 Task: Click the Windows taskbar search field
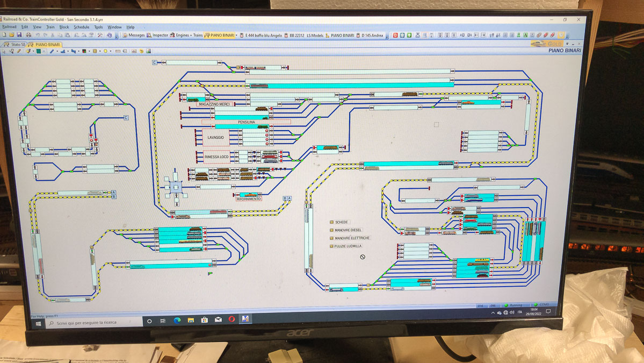pyautogui.click(x=91, y=323)
